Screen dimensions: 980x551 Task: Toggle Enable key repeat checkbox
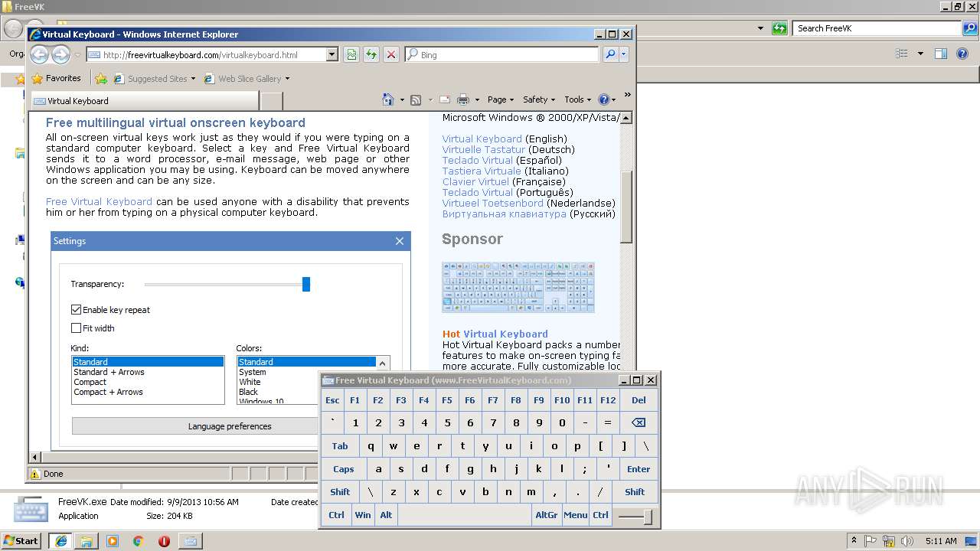76,310
